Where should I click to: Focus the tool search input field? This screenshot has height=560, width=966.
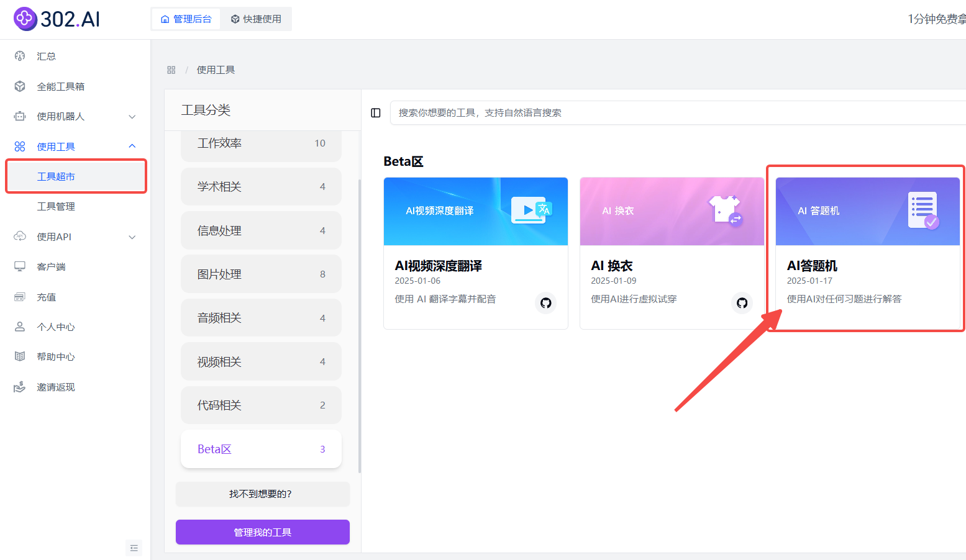pos(678,112)
